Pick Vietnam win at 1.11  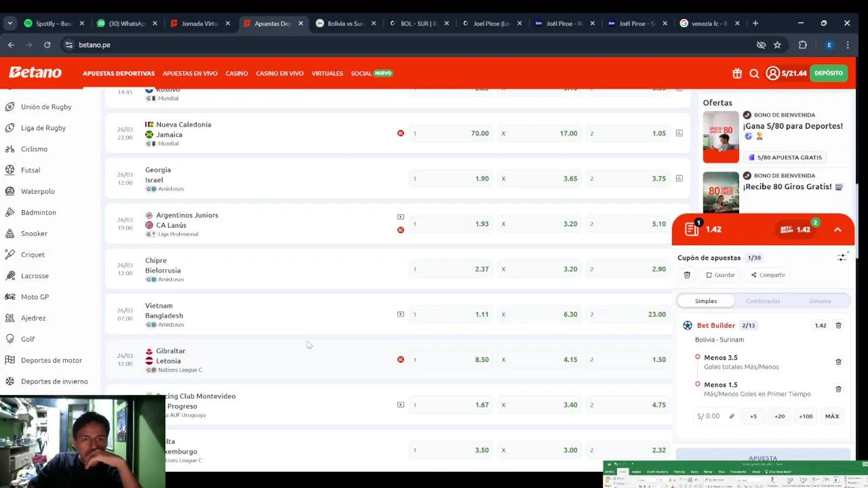(x=450, y=314)
